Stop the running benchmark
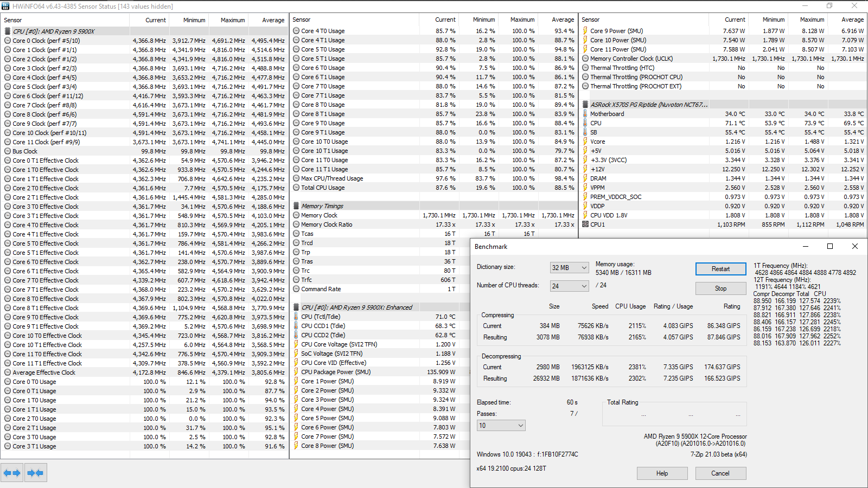 720,288
